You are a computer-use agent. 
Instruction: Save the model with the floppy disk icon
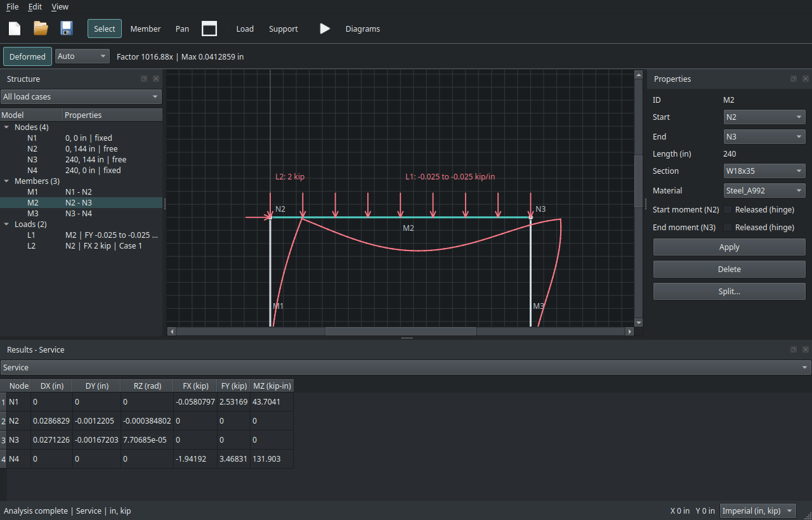[x=67, y=29]
